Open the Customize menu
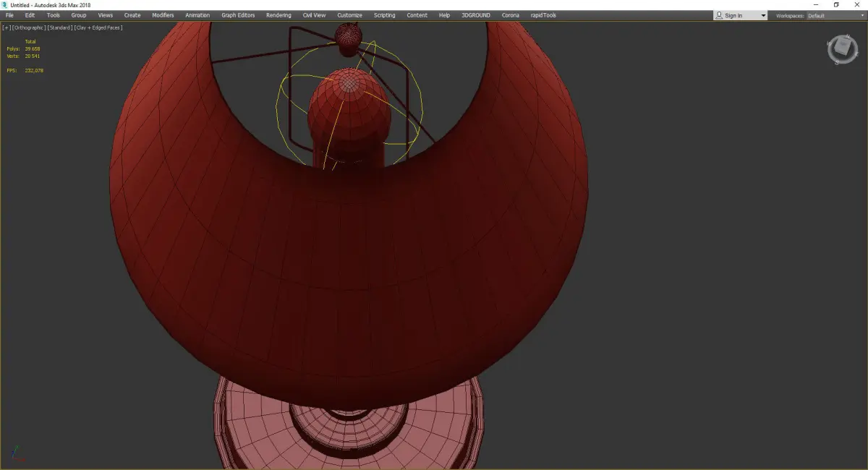This screenshot has height=470, width=868. [x=349, y=15]
